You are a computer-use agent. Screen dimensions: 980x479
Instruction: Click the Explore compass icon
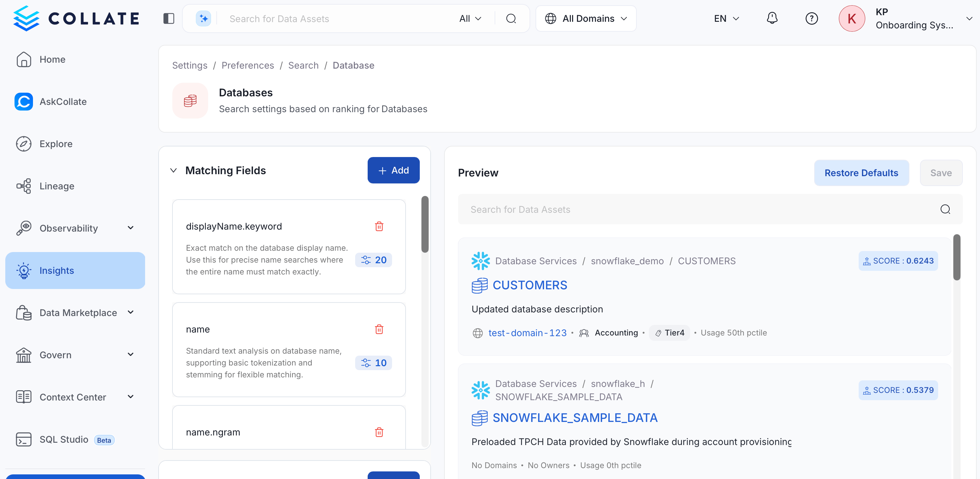24,144
